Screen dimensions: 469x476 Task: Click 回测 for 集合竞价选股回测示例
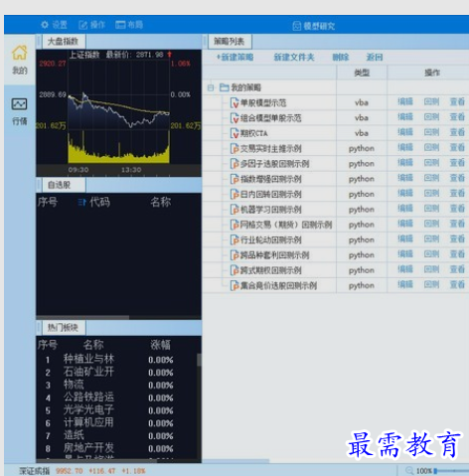pyautogui.click(x=431, y=284)
